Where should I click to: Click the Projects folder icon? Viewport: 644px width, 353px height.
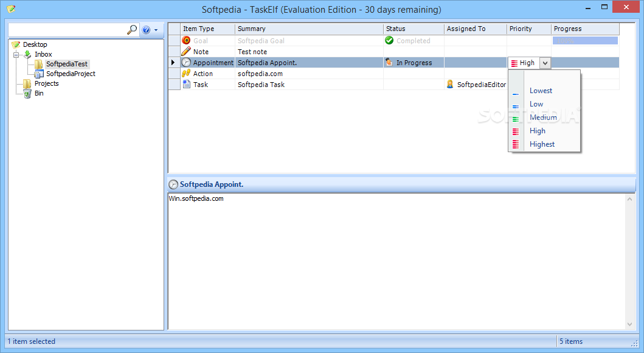point(27,84)
